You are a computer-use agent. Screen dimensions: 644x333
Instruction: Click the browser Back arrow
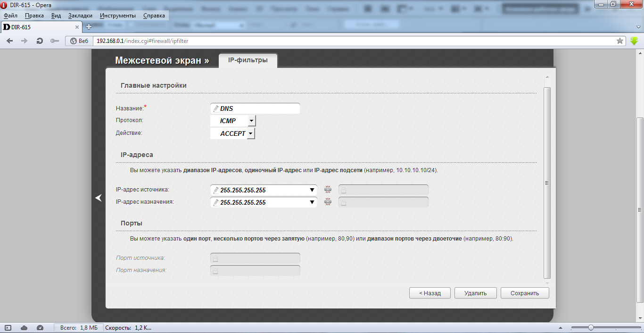tap(9, 41)
